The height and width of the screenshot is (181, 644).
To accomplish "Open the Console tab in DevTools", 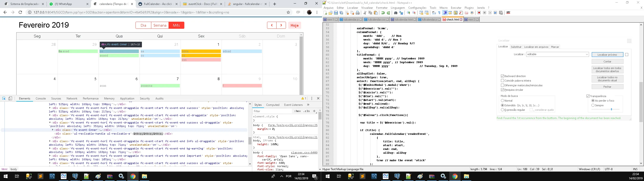I will click(41, 99).
